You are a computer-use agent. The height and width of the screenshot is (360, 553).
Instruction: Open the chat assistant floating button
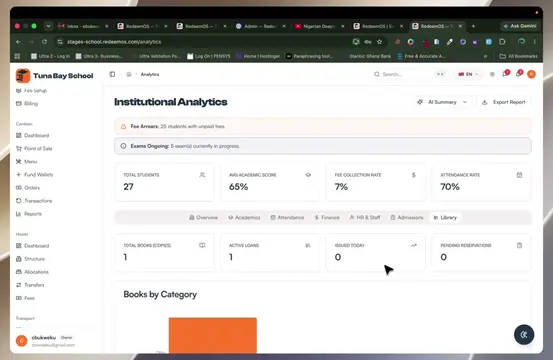point(524,334)
